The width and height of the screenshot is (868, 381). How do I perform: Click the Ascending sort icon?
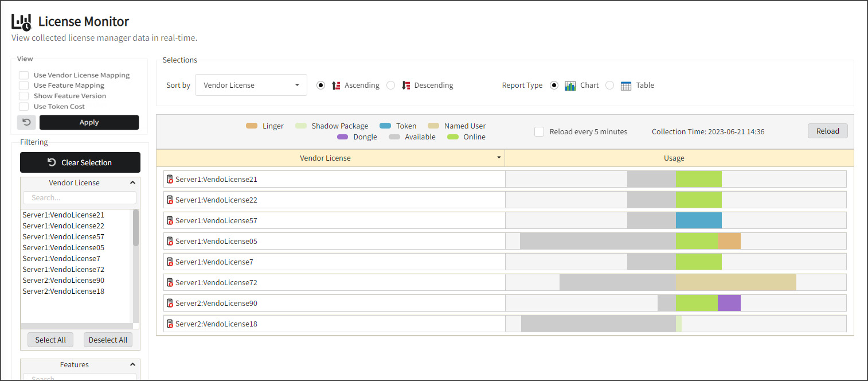pos(336,85)
